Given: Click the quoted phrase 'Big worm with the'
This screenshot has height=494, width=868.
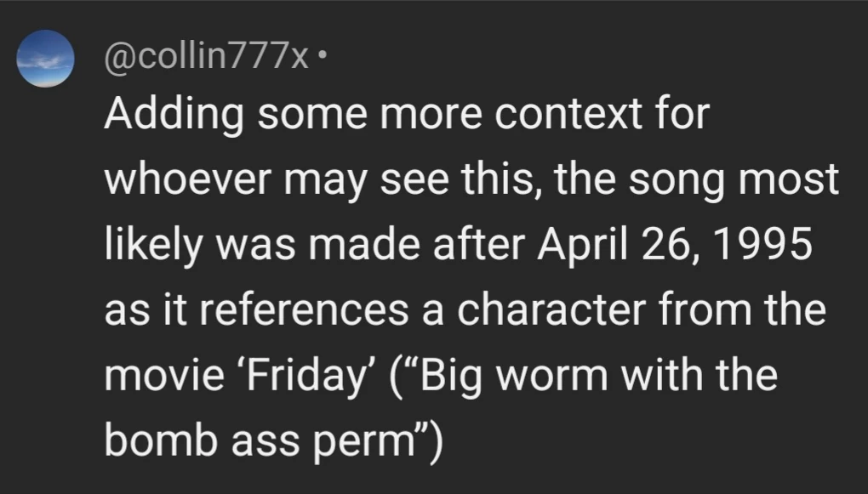Looking at the screenshot, I should tap(591, 376).
